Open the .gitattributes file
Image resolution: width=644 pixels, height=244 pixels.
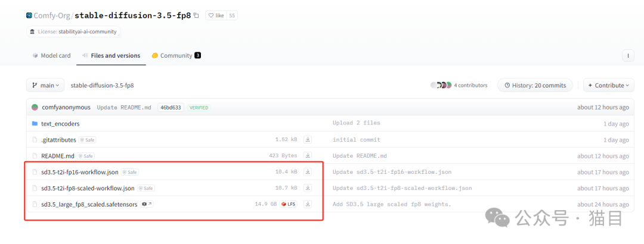[58, 140]
